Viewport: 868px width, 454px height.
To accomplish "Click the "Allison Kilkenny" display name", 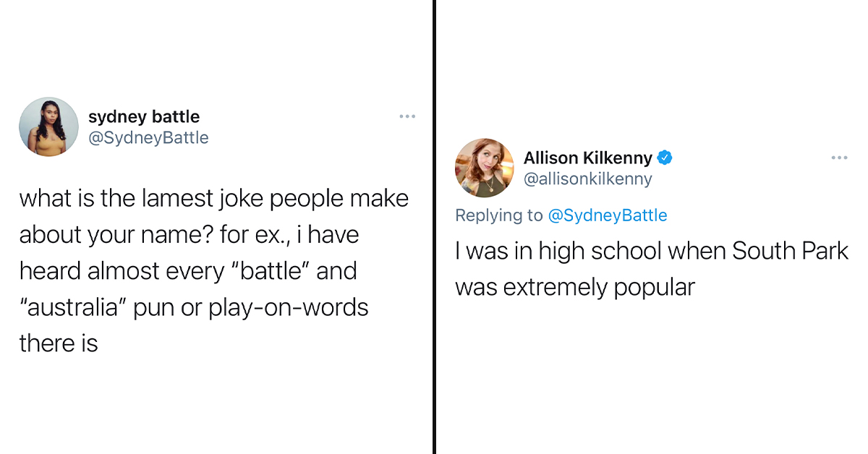I will pos(587,158).
